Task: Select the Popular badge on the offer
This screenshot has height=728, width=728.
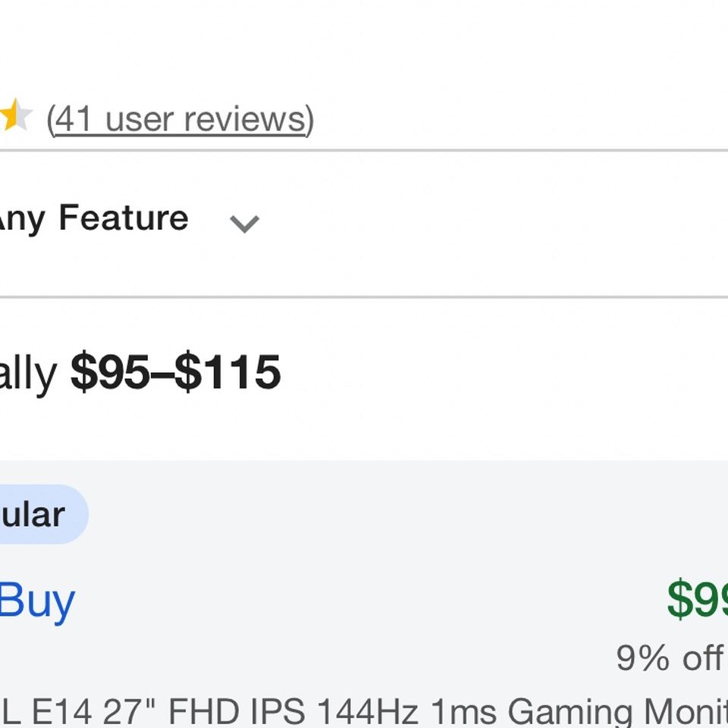Action: tap(42, 514)
